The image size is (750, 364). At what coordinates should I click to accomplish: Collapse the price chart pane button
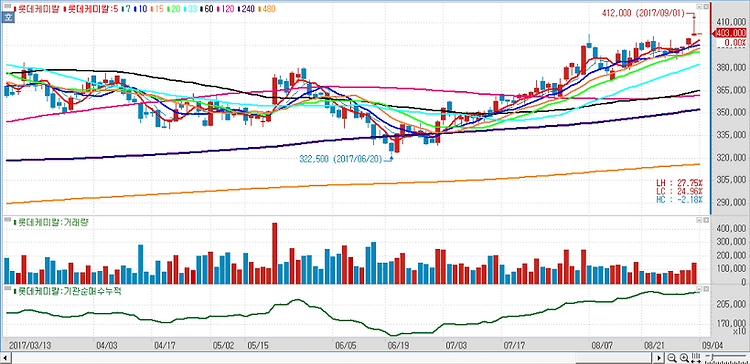(699, 7)
